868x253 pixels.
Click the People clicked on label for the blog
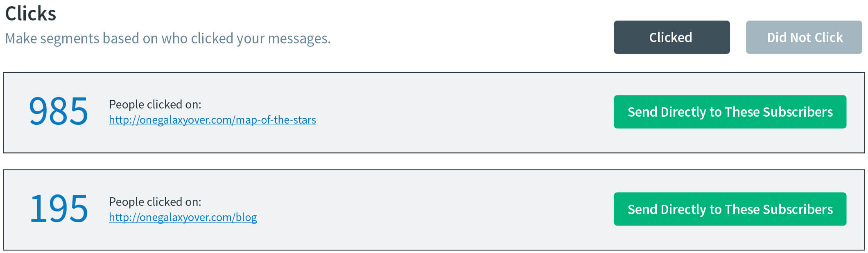(x=154, y=201)
